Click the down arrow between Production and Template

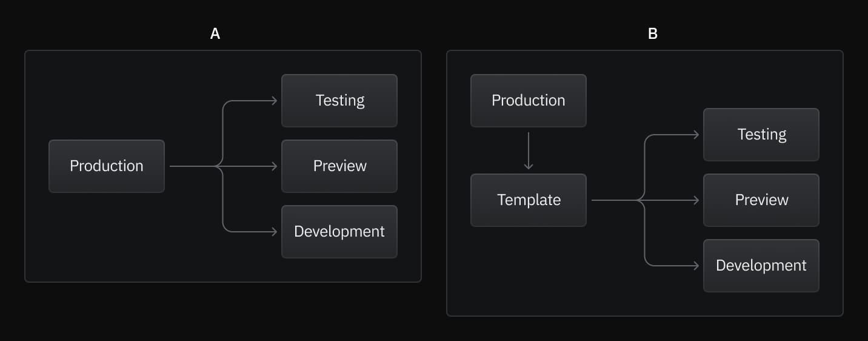529,151
